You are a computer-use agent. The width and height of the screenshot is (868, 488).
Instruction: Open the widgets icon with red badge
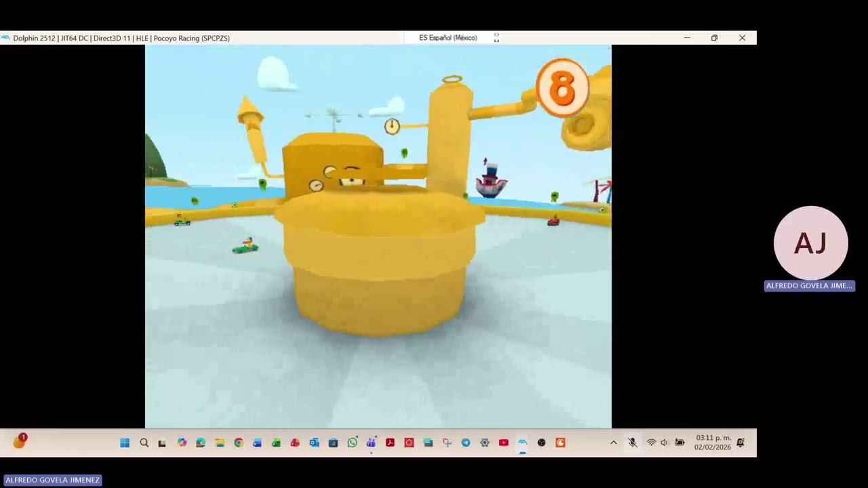pyautogui.click(x=19, y=442)
